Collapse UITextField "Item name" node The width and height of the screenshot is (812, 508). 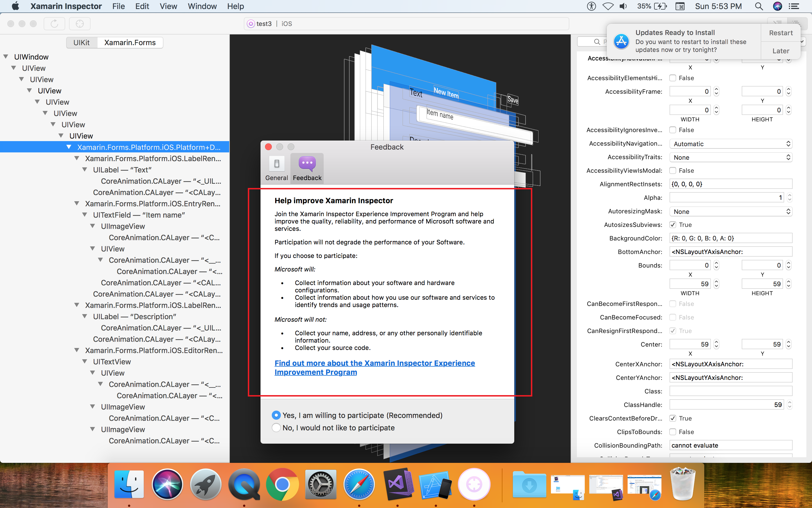[x=85, y=215]
